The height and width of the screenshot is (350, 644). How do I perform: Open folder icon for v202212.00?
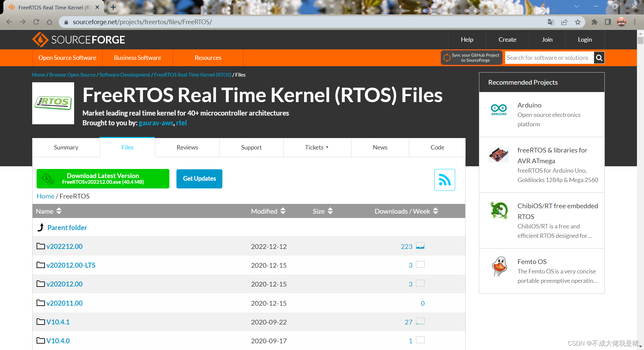41,246
